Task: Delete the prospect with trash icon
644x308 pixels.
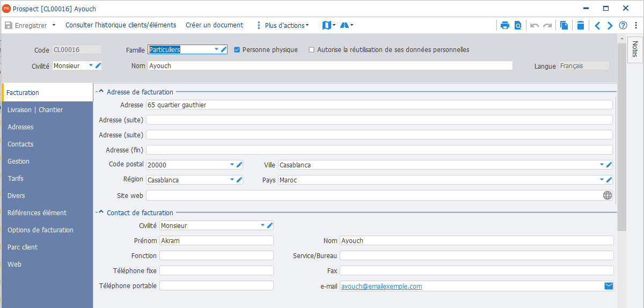Action: click(581, 25)
